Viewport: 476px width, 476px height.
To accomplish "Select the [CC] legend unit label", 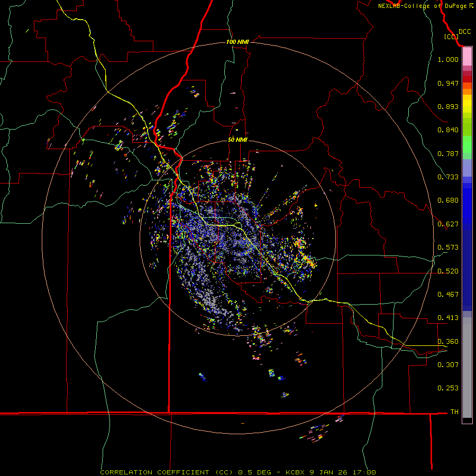I will (451, 36).
